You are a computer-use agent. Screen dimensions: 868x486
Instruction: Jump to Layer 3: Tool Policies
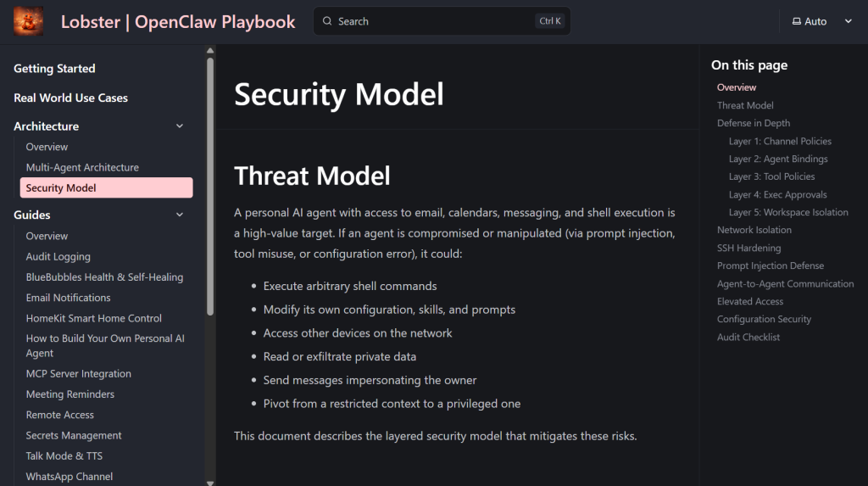(771, 176)
